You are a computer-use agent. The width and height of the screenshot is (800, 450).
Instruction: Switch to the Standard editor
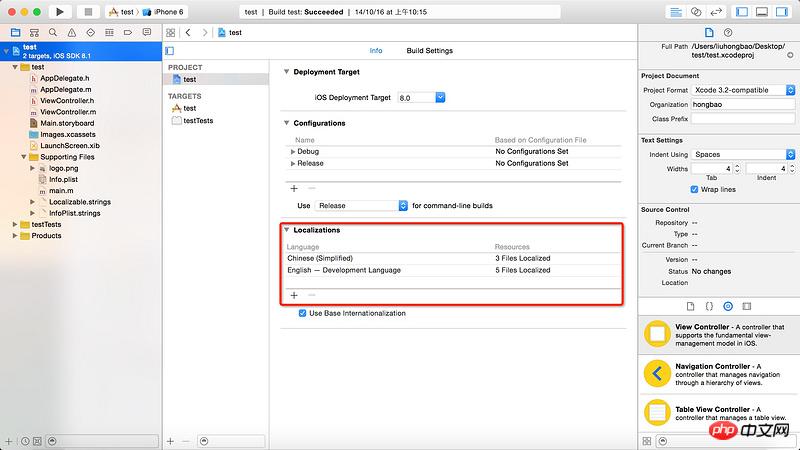coord(676,12)
